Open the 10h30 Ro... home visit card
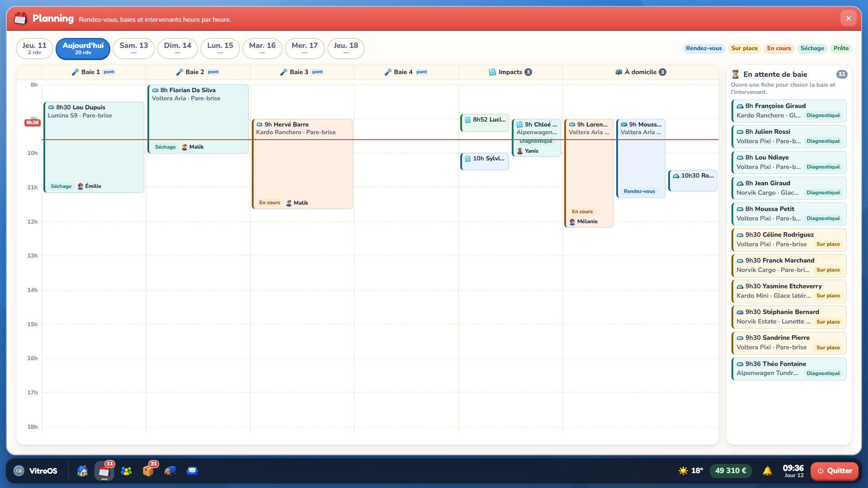The width and height of the screenshot is (868, 488). [693, 181]
